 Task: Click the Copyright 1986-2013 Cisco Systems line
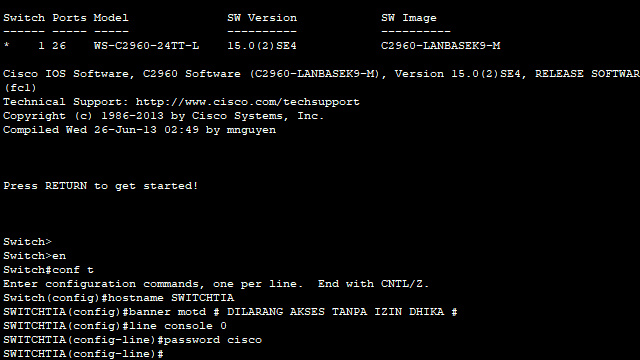(163, 116)
